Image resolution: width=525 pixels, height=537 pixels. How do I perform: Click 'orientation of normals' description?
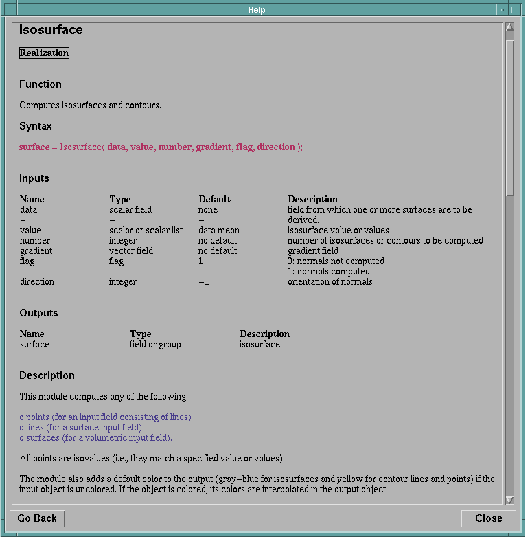(x=330, y=282)
